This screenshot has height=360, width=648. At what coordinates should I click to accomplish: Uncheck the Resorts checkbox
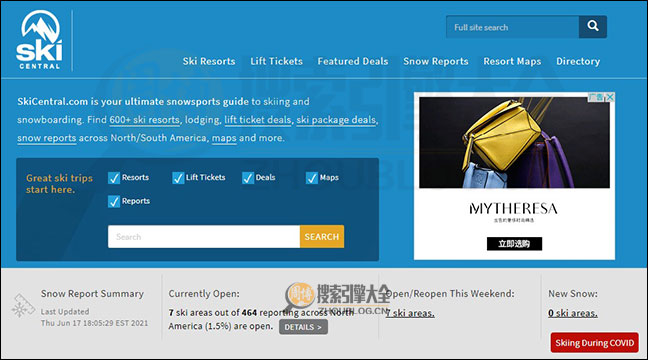click(x=114, y=178)
